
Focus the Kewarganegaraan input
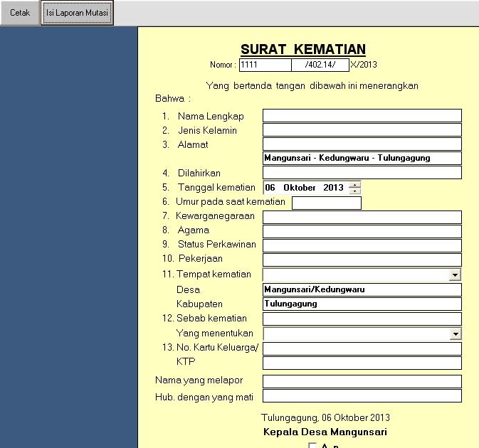[x=362, y=218]
